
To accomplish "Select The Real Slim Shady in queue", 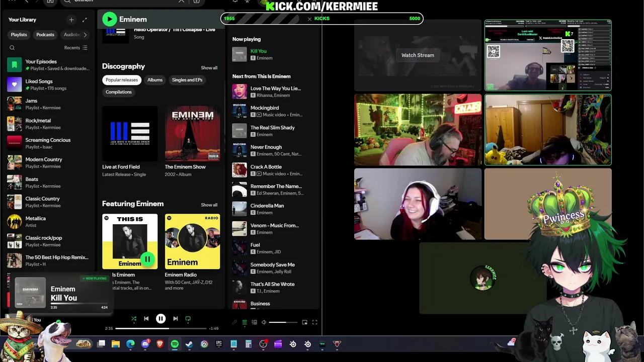I will 274,131.
